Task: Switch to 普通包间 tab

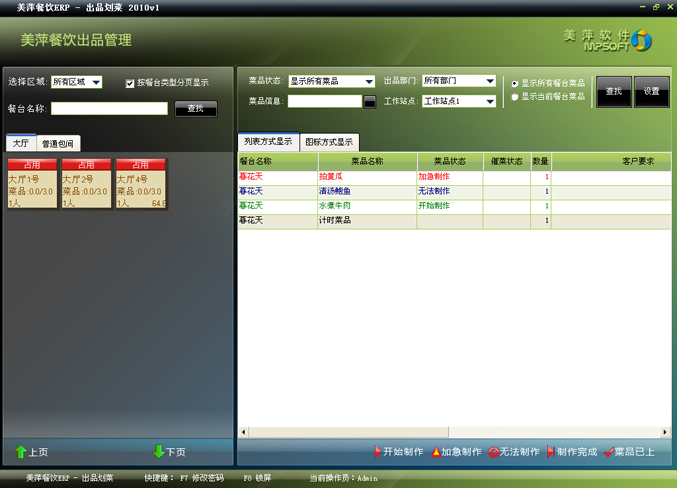Action: [x=57, y=144]
